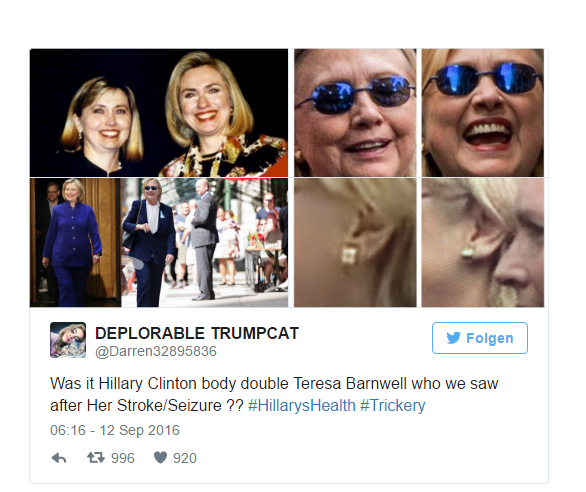Click the retweet icon
This screenshot has width=586, height=492.
coord(96,458)
